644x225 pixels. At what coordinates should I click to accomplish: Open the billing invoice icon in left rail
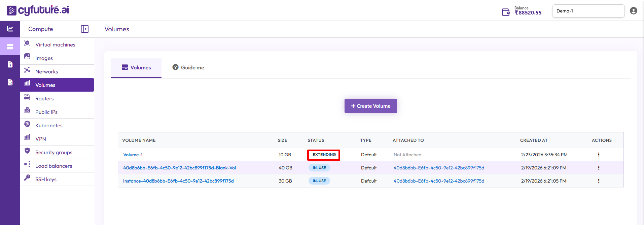tap(10, 64)
